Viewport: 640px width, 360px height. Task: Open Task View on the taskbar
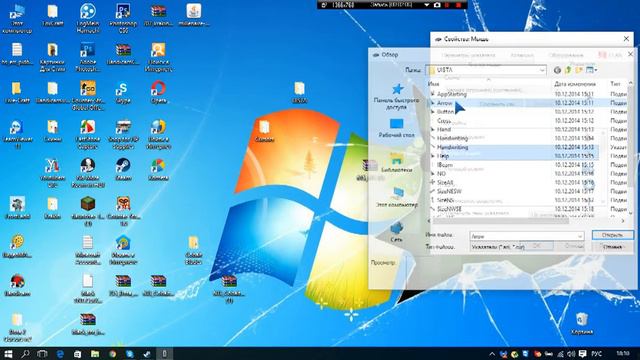pyautogui.click(x=42, y=353)
